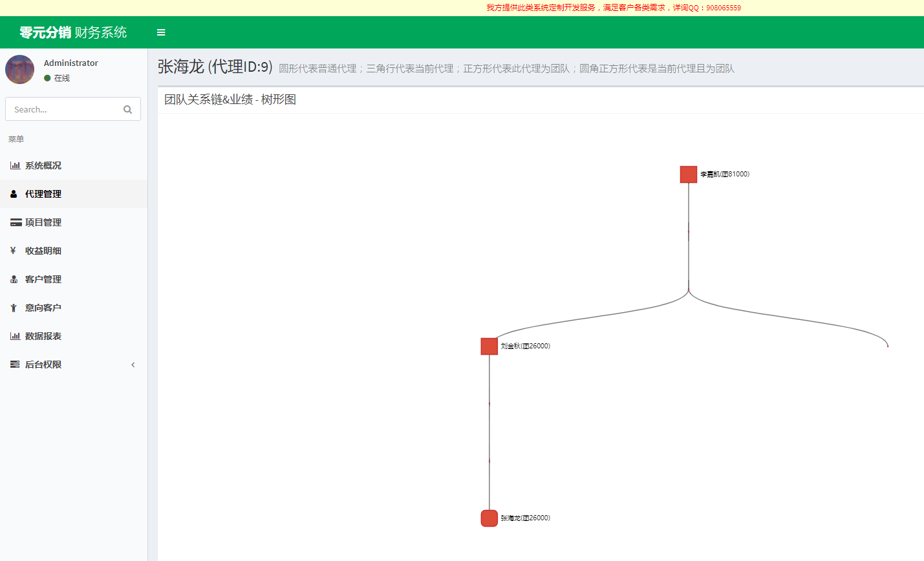Click the search magnifier icon
Viewport: 924px width, 561px height.
tap(127, 109)
